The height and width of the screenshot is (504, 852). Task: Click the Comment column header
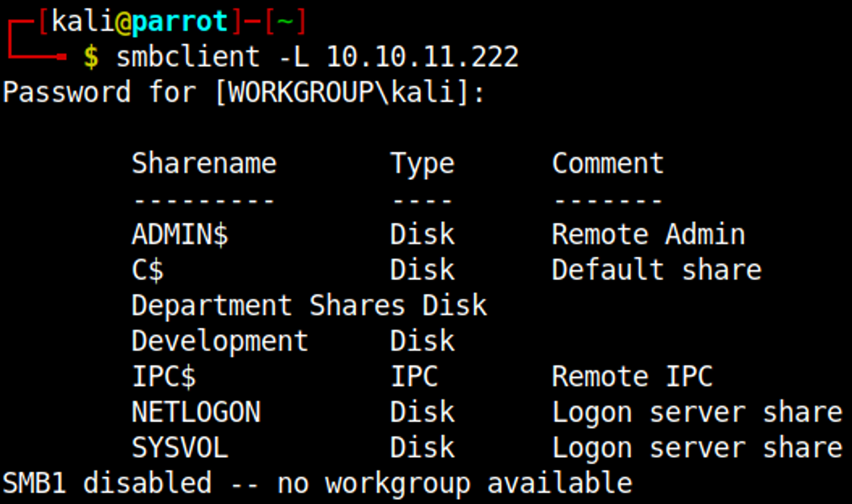tap(607, 163)
